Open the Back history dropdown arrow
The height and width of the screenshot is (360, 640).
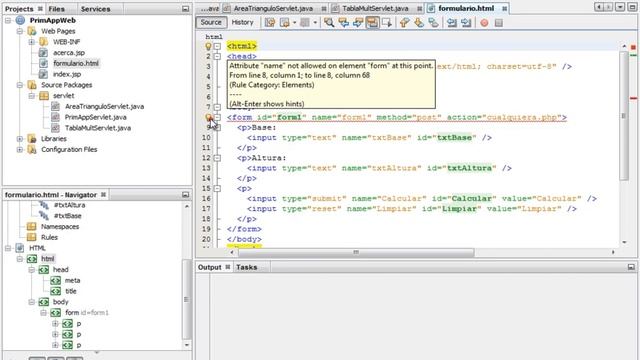tap(294, 22)
